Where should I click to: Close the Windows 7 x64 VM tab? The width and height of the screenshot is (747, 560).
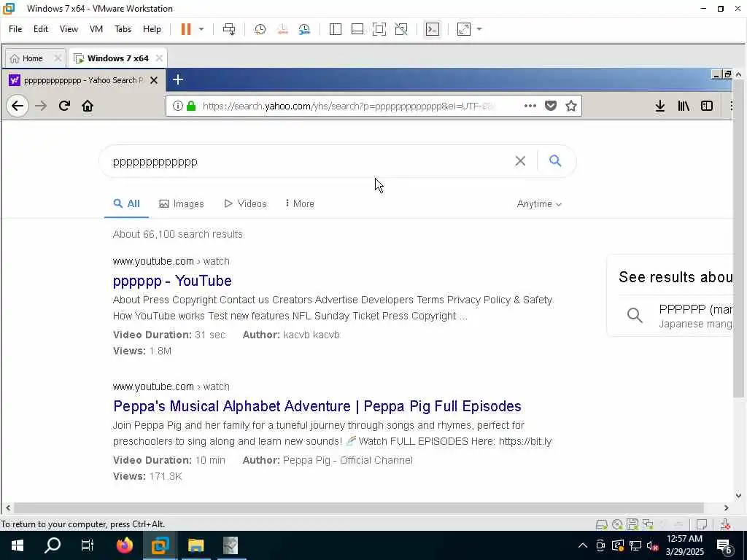[x=159, y=58]
